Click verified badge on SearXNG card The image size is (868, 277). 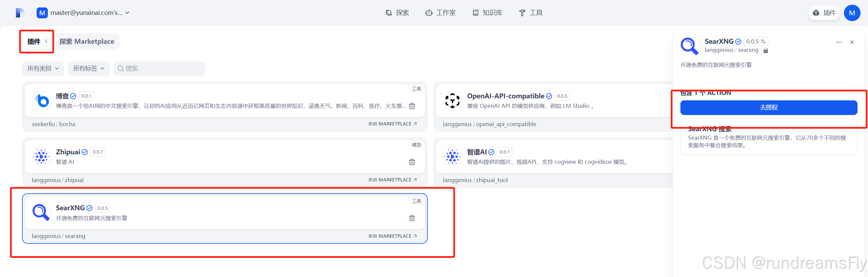click(89, 208)
